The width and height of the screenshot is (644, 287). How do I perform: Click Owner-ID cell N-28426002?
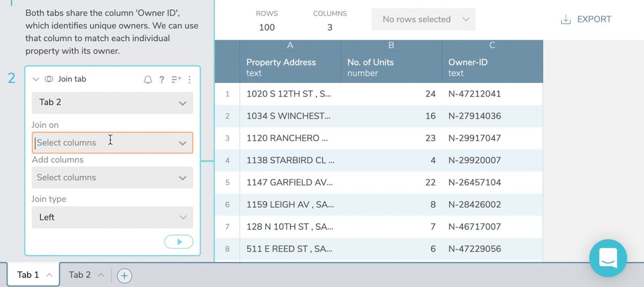tap(492, 204)
